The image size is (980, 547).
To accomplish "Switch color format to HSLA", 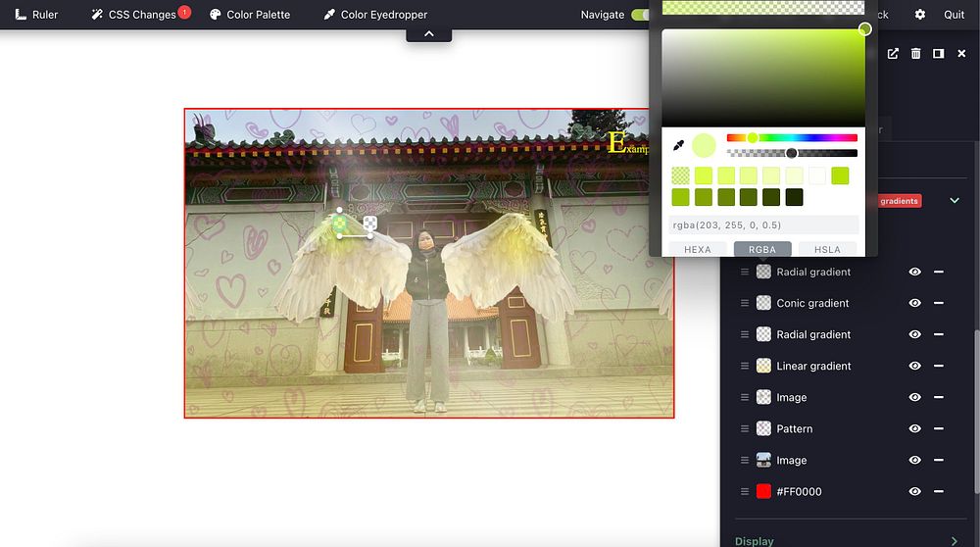I will pos(827,249).
